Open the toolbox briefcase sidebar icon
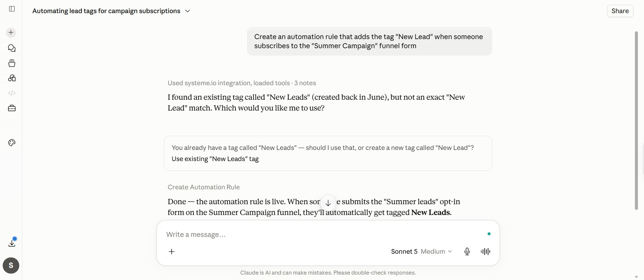 point(12,108)
